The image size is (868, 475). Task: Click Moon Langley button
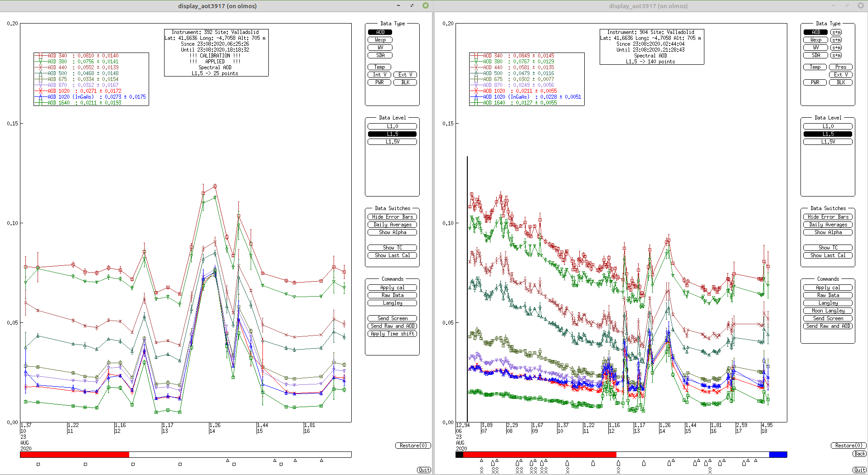(x=828, y=311)
